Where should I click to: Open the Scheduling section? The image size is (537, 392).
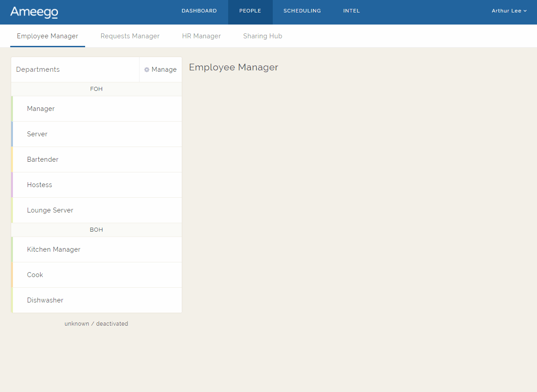pyautogui.click(x=302, y=11)
